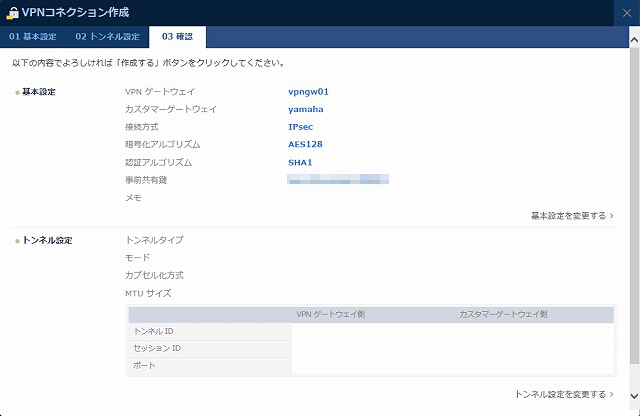Click the モード label
Viewport: 640px width, 416px height.
tap(138, 258)
